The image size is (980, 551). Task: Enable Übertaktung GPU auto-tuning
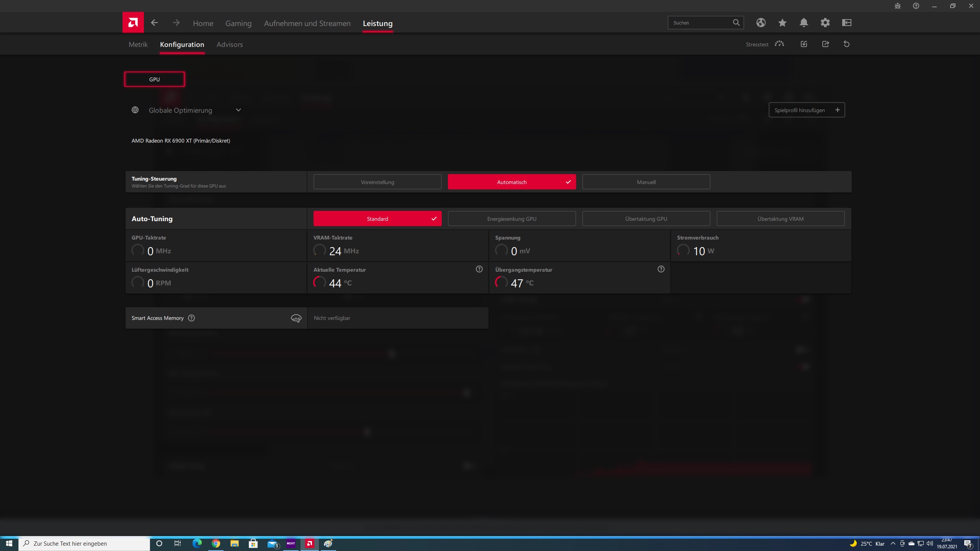coord(646,218)
